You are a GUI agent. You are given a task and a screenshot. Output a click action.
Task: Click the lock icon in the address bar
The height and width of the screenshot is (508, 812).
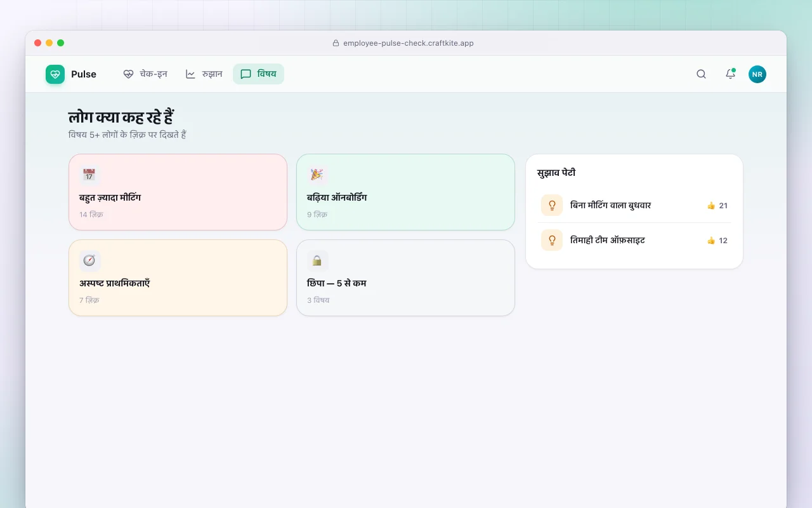tap(336, 43)
